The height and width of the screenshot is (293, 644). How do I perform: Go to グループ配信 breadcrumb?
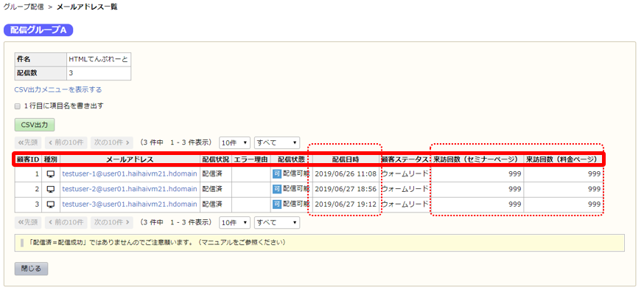point(24,7)
